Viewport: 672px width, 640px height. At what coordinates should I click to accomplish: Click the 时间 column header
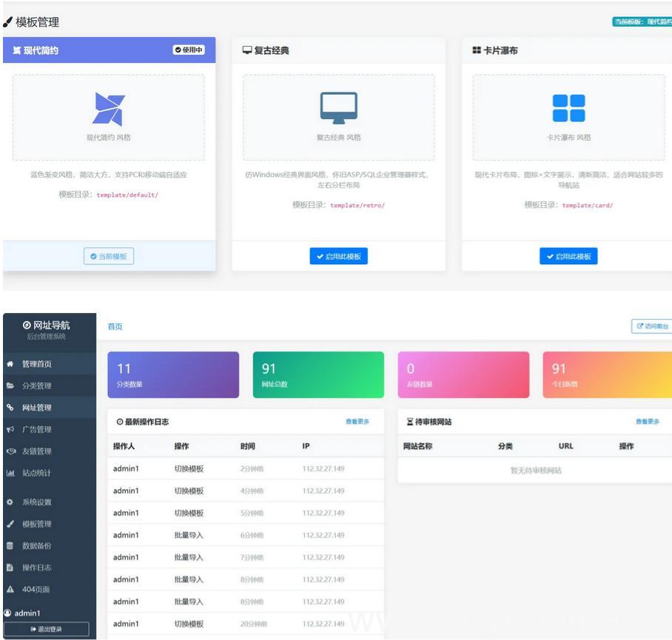tap(248, 446)
